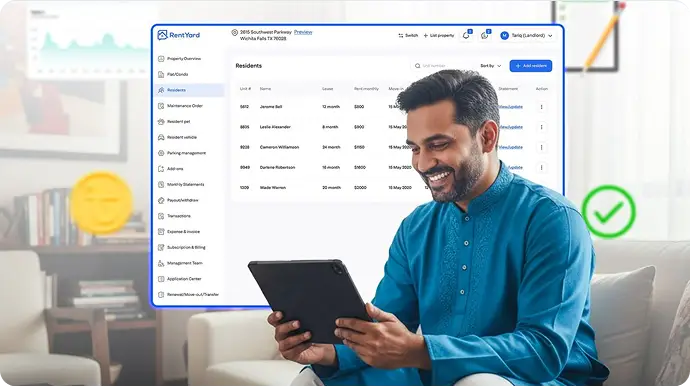The height and width of the screenshot is (387, 690).
Task: Open View/update link for Cameron Williamson
Action: 510,147
